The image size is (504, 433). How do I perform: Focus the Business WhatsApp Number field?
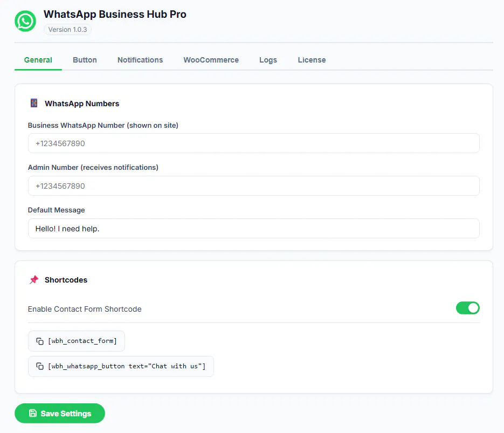pyautogui.click(x=253, y=143)
